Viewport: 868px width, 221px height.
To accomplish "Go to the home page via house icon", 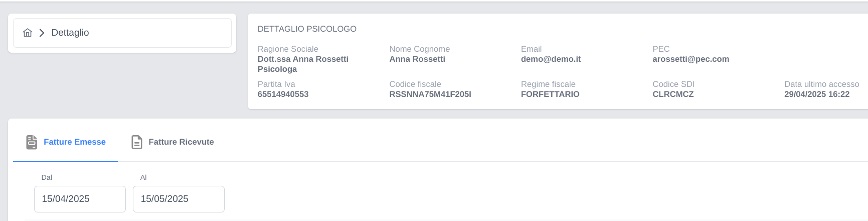I will (x=28, y=33).
